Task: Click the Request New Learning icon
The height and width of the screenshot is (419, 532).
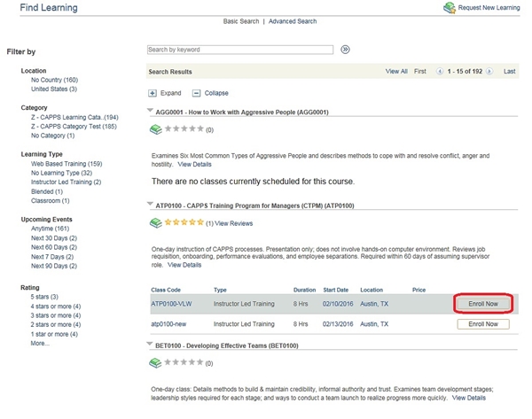Action: coord(450,8)
